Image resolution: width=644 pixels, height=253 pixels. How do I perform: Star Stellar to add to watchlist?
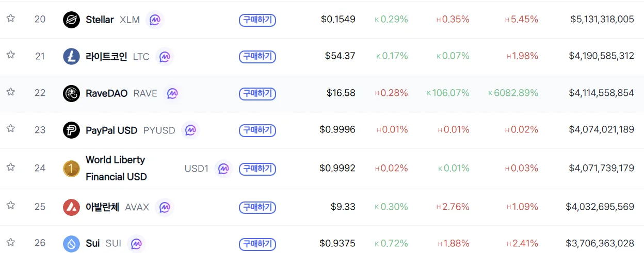tap(10, 19)
